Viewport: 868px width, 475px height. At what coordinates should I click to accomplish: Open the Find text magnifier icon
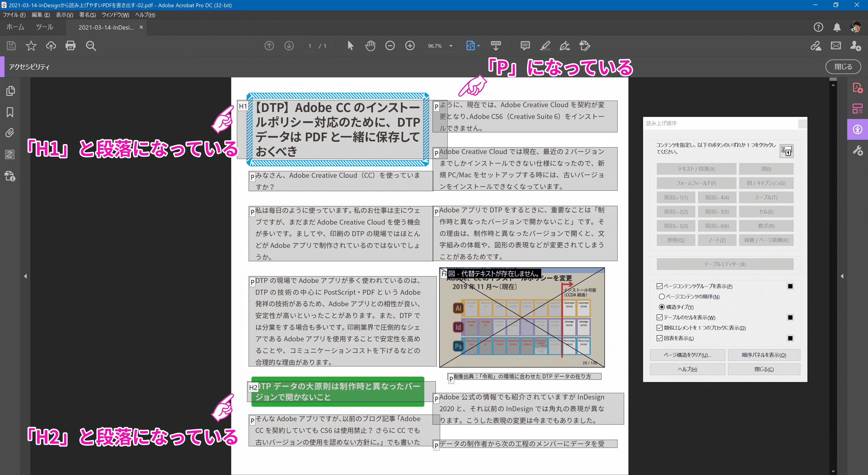coord(91,45)
